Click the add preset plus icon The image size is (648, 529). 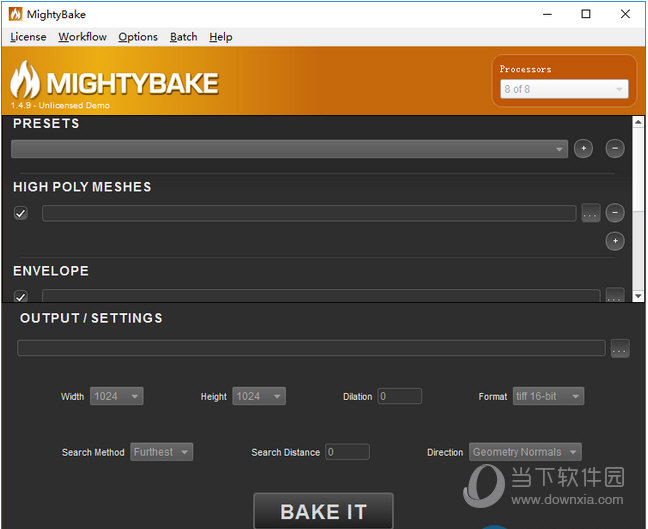pyautogui.click(x=583, y=148)
